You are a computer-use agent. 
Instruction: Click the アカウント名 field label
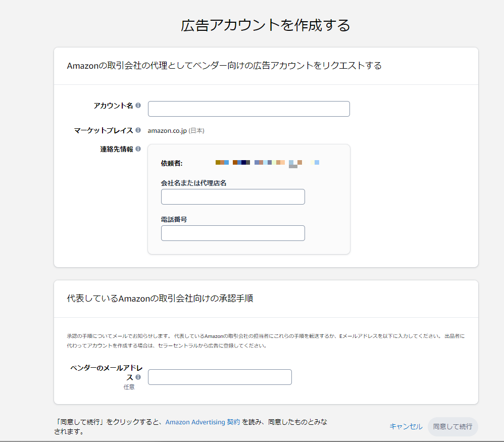point(113,106)
